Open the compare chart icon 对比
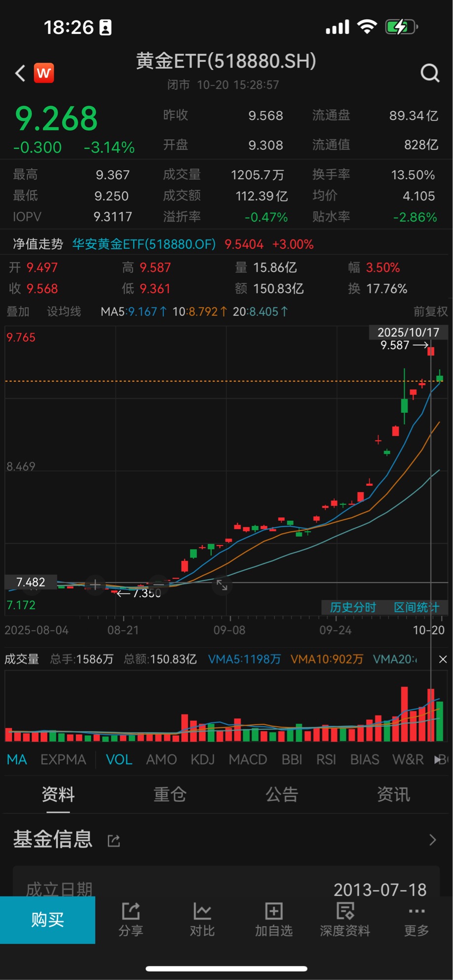Viewport: 453px width, 980px height. coord(202,919)
